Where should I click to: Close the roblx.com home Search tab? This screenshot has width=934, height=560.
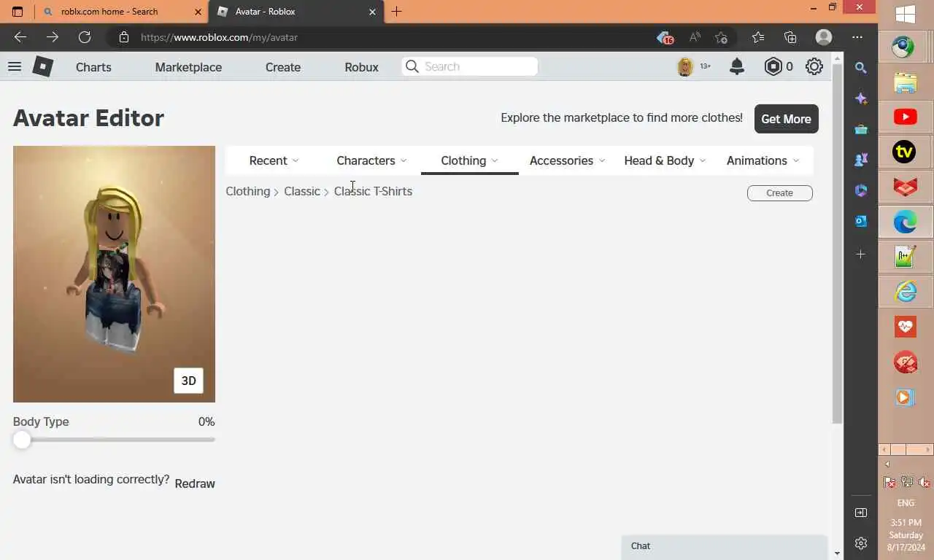point(197,12)
